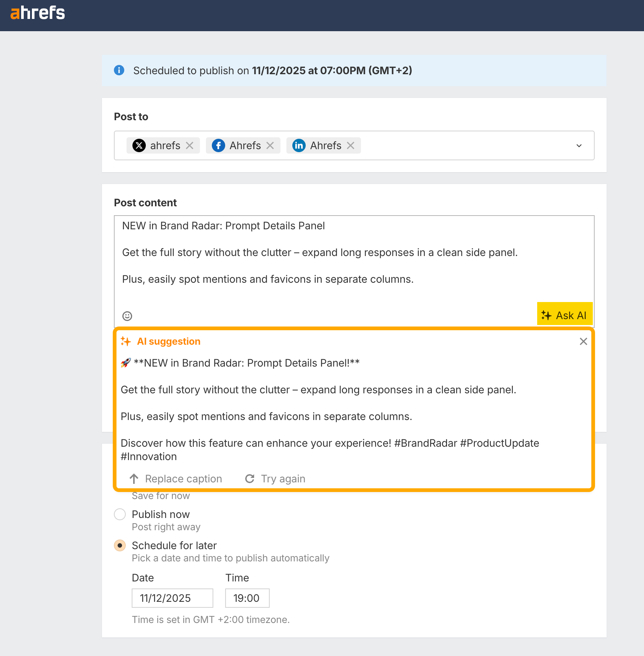
Task: Dismiss the AI suggestion panel
Action: pos(583,341)
